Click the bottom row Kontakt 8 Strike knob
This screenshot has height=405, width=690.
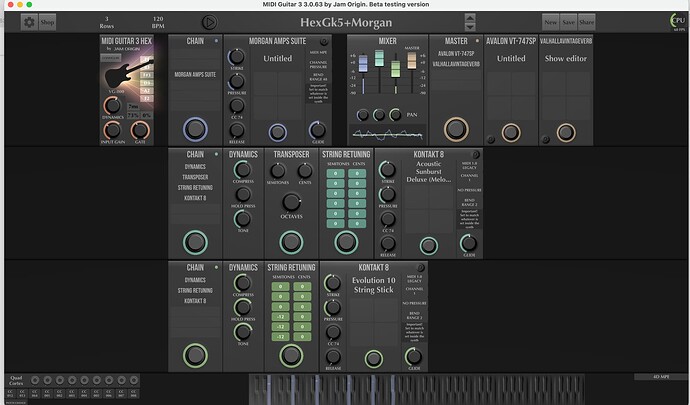(x=333, y=283)
